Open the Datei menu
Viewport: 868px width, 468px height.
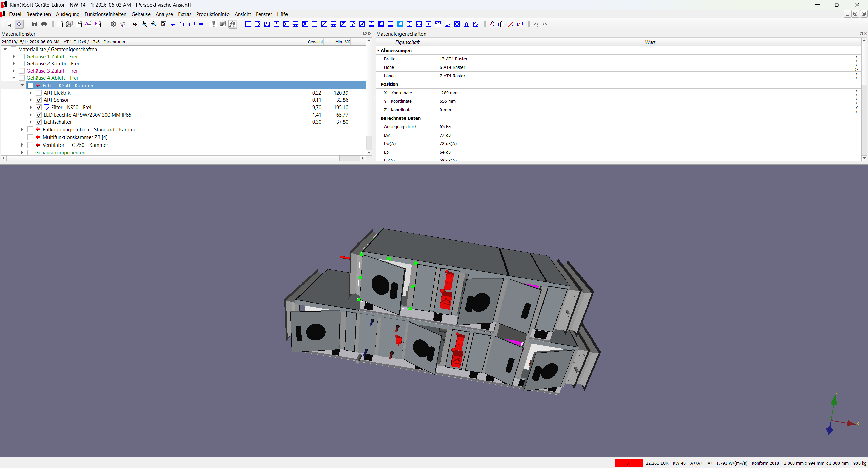coord(15,14)
